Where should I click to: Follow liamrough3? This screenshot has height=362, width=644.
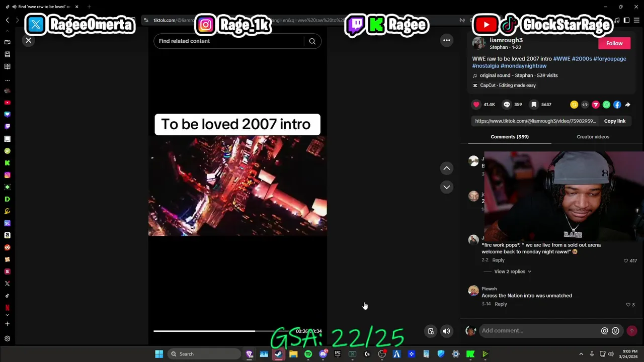point(614,43)
